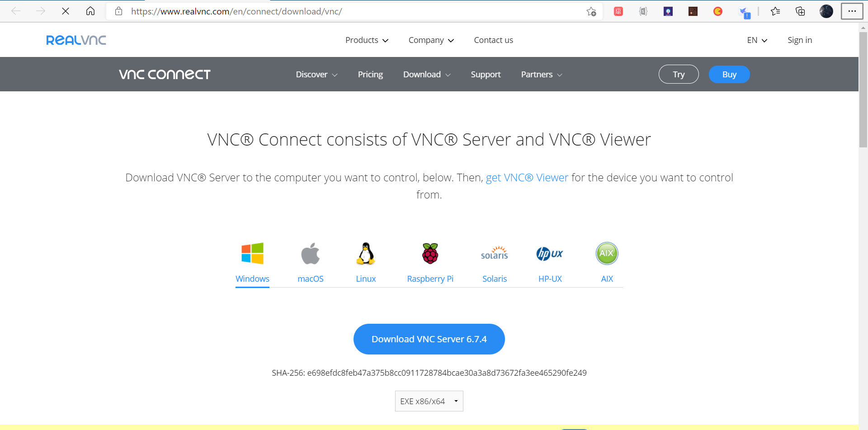Click the VNC Connect logo
Screen dimensions: 868x430
tap(165, 74)
